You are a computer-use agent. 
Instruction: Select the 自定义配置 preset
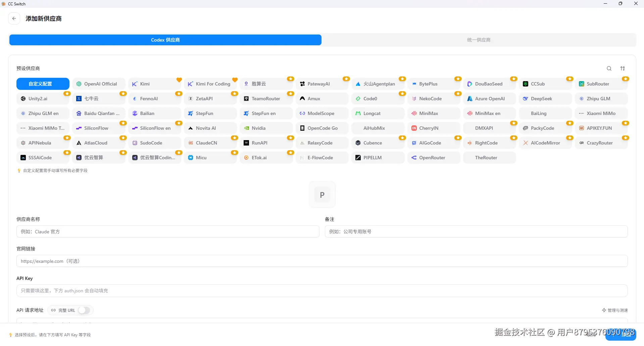43,84
